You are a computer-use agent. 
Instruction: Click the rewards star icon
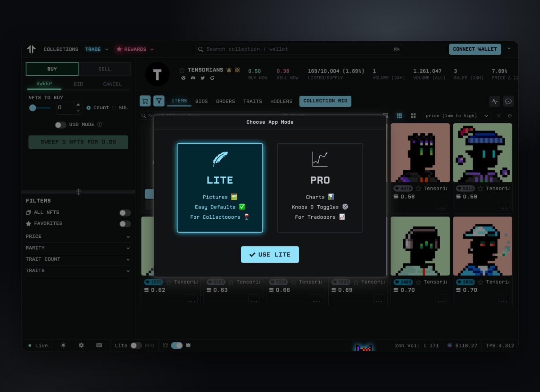click(119, 49)
